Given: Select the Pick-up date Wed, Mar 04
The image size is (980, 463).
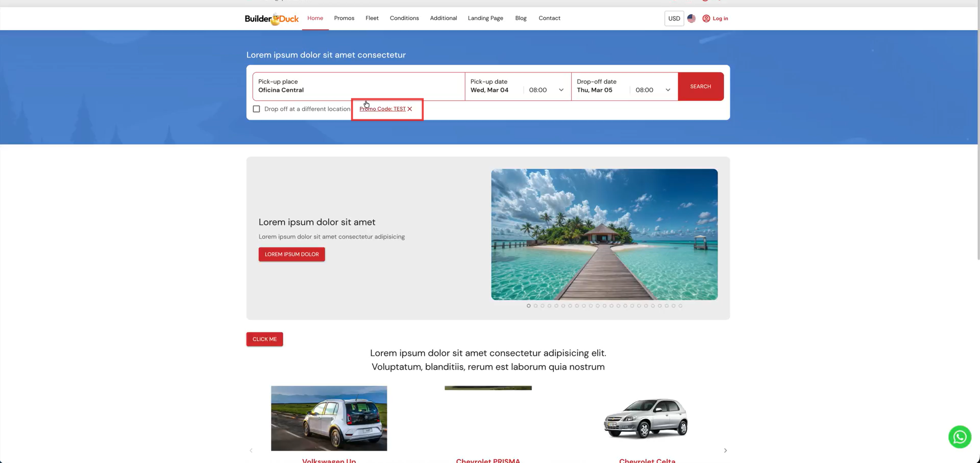Looking at the screenshot, I should click(489, 90).
